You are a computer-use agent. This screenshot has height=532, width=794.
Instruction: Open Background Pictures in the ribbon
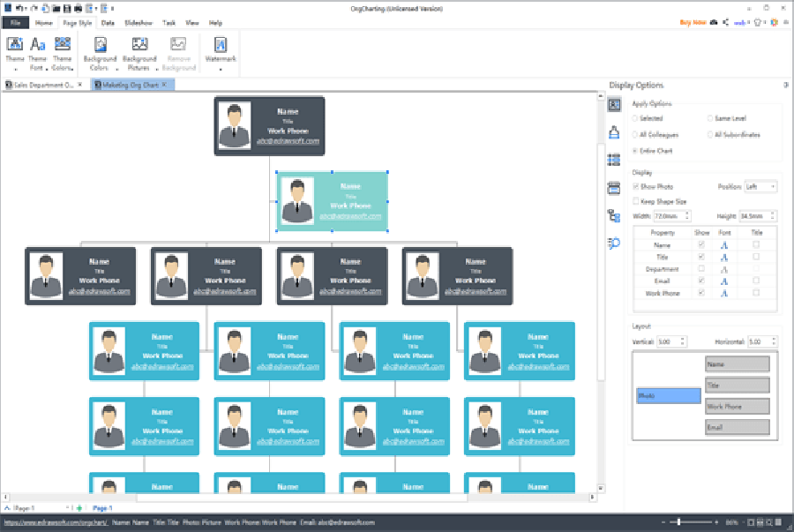point(139,44)
